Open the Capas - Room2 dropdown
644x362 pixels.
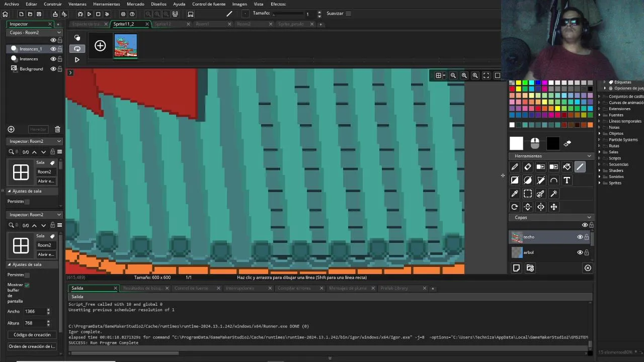35,32
